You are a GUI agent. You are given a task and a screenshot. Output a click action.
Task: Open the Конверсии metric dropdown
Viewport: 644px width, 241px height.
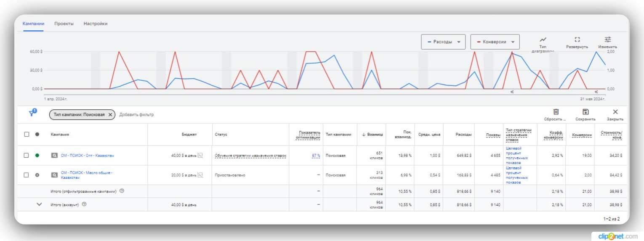(495, 42)
